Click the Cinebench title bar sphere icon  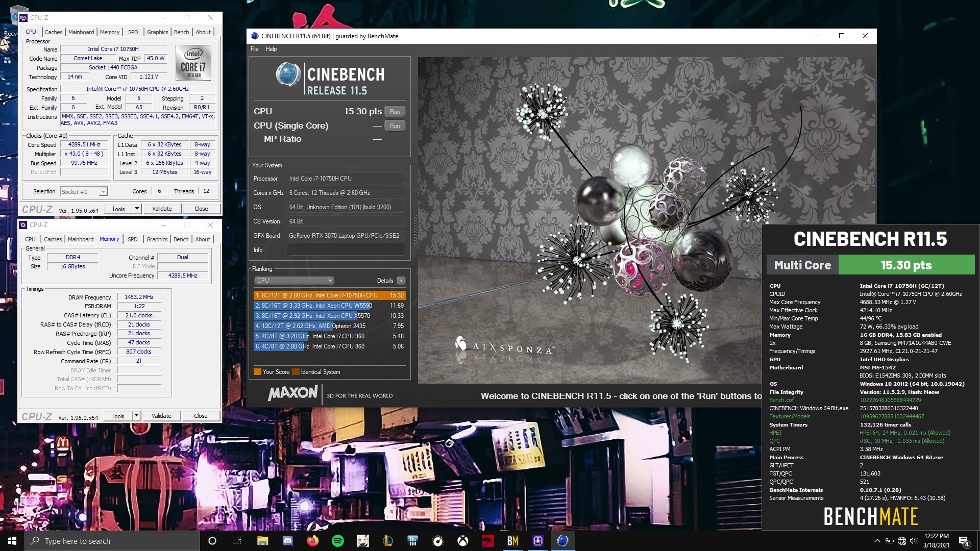255,36
